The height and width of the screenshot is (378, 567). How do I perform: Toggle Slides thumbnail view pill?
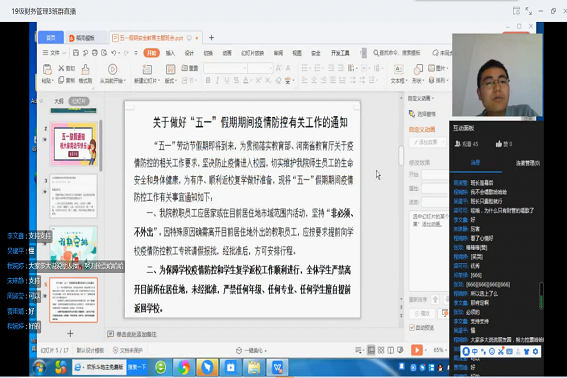79,101
